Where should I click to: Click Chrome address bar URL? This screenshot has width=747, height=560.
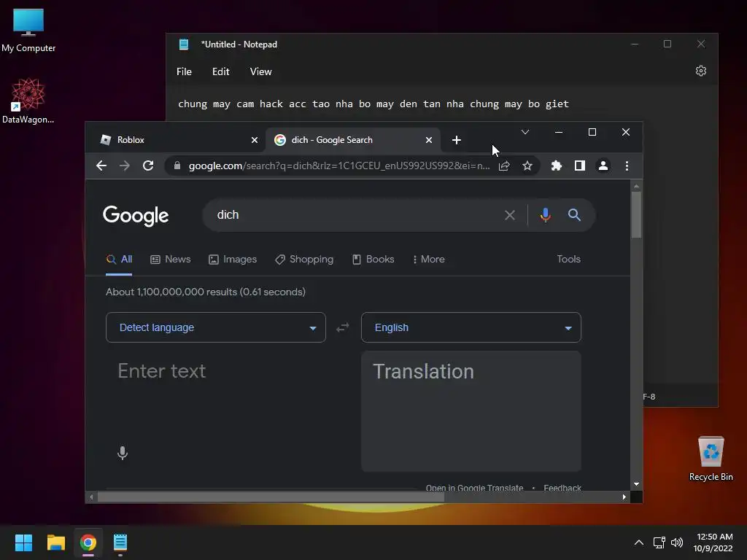[338, 166]
